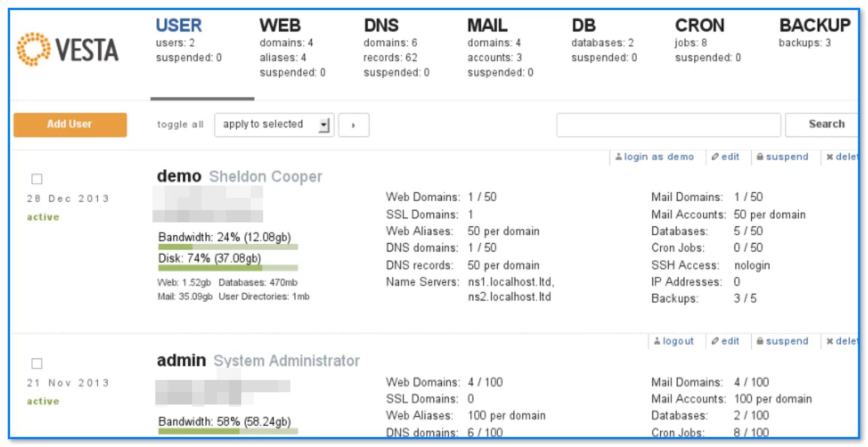Click the Vesta logo
The image size is (868, 447).
(68, 49)
